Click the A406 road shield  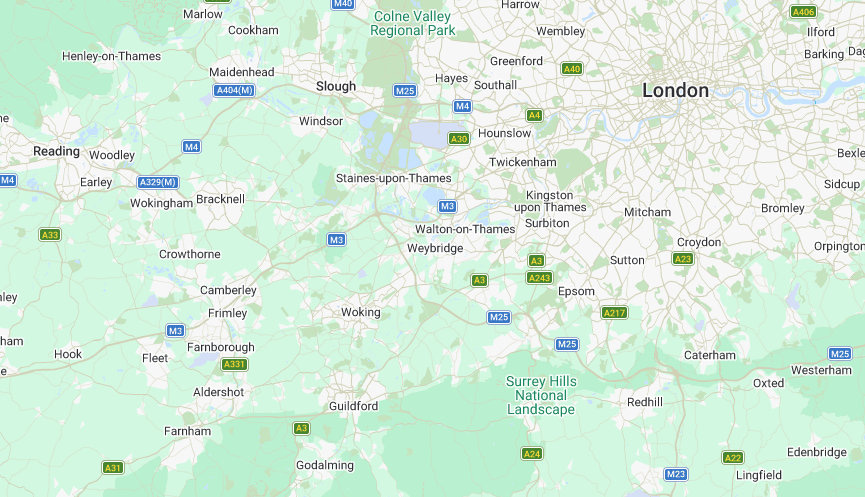(x=803, y=12)
